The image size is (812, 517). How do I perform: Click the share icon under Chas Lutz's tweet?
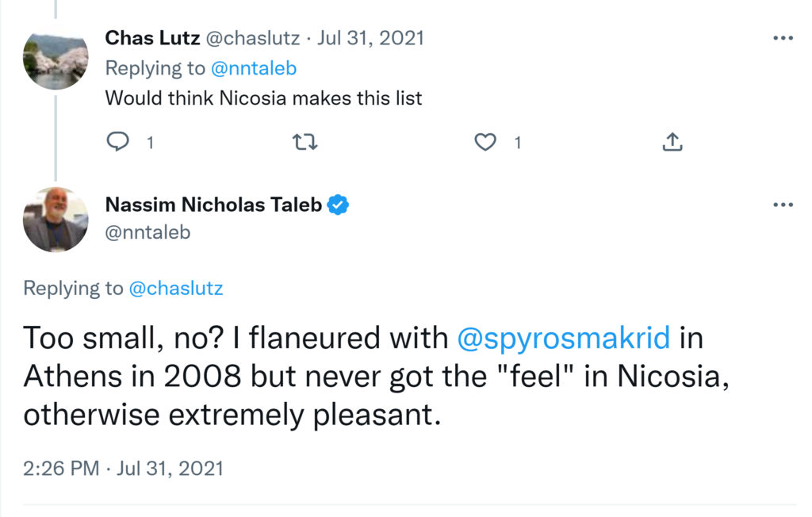(x=672, y=143)
